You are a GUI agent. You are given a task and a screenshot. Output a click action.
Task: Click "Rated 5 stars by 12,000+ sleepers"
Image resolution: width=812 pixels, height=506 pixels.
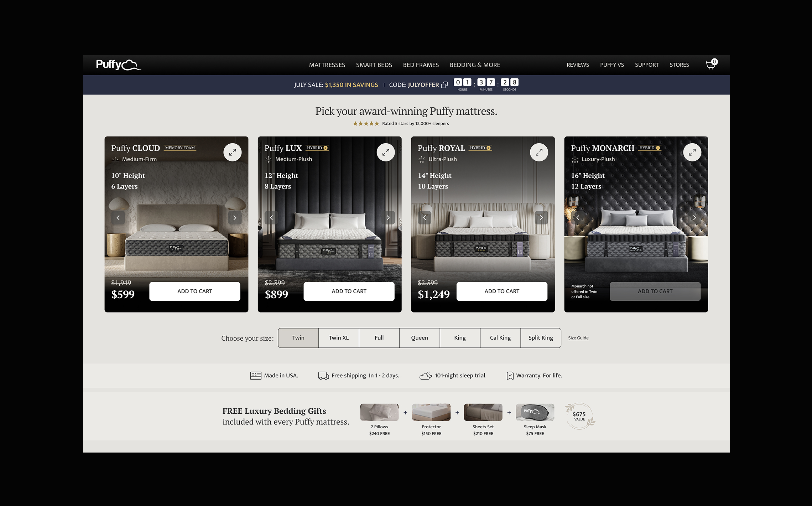click(416, 124)
